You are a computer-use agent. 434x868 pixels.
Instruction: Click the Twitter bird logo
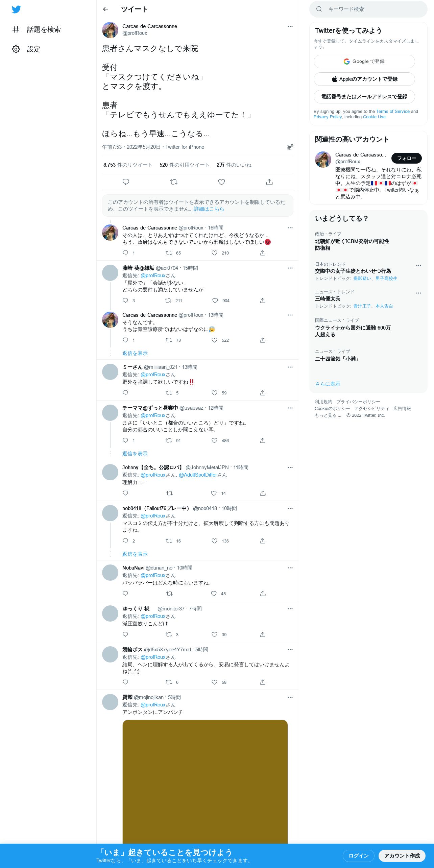click(16, 9)
